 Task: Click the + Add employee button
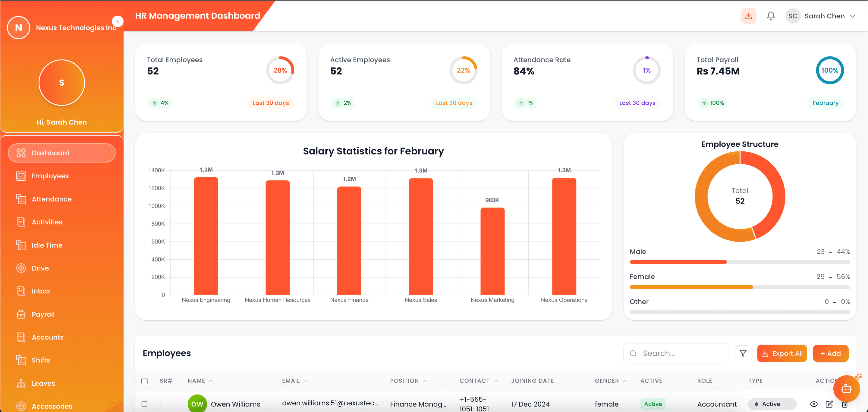click(830, 353)
